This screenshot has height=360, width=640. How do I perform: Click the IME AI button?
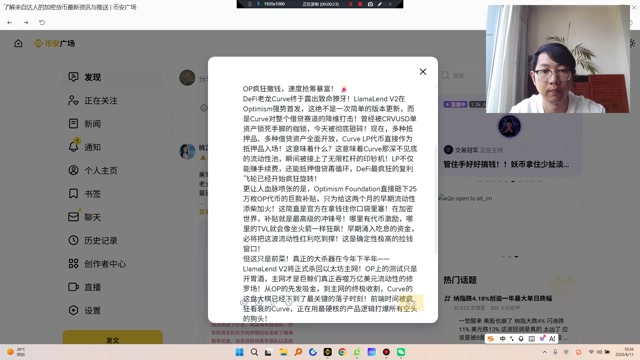click(x=552, y=339)
